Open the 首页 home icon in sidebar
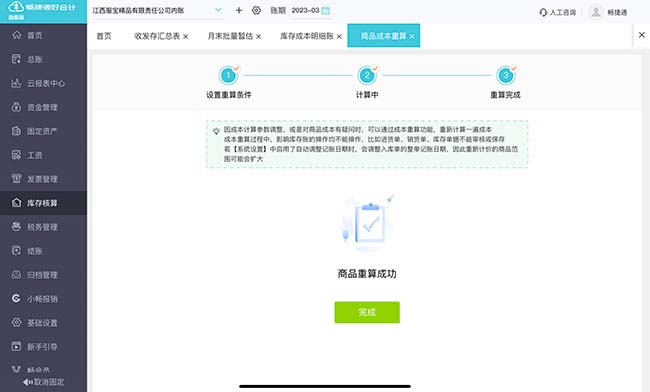The width and height of the screenshot is (650, 392). 16,35
